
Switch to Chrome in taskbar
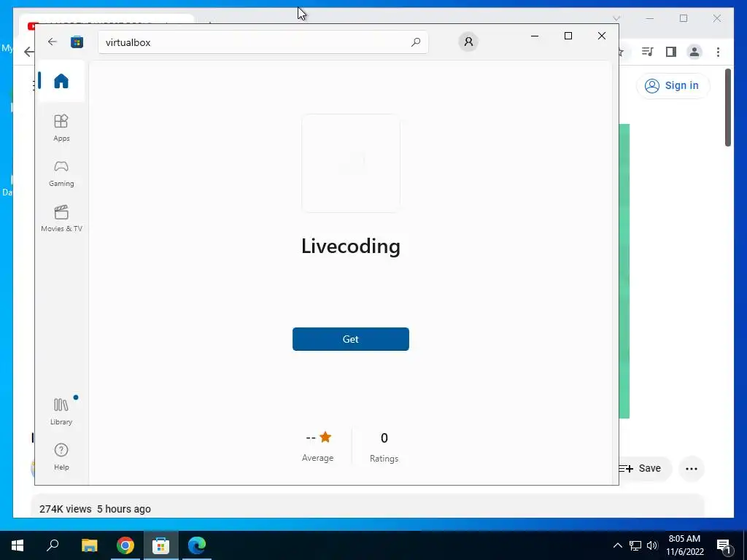(x=125, y=545)
